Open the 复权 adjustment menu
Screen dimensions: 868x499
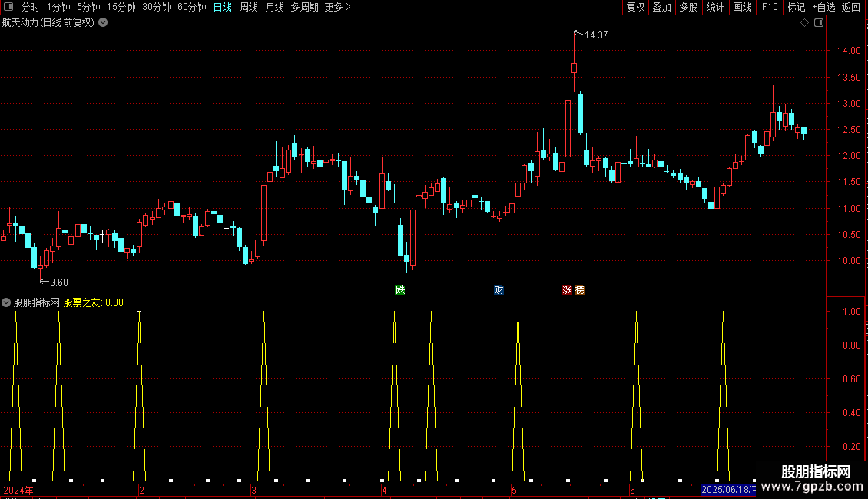pyautogui.click(x=635, y=7)
